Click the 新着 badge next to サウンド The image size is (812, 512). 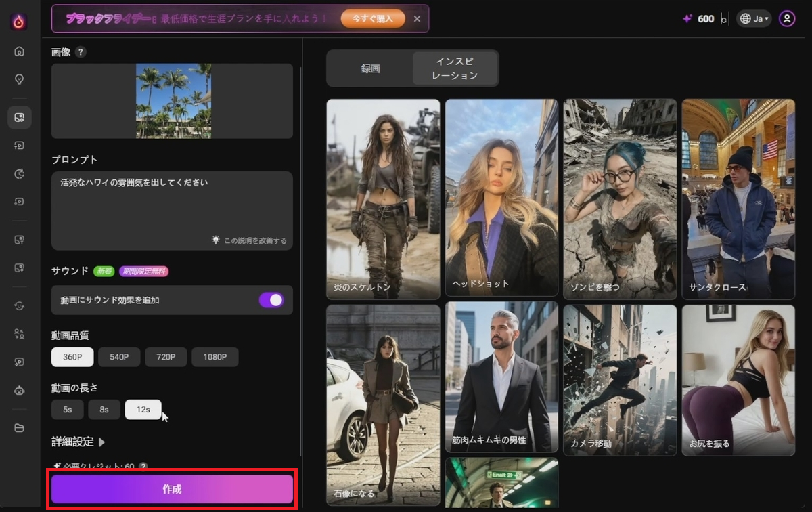pos(104,271)
